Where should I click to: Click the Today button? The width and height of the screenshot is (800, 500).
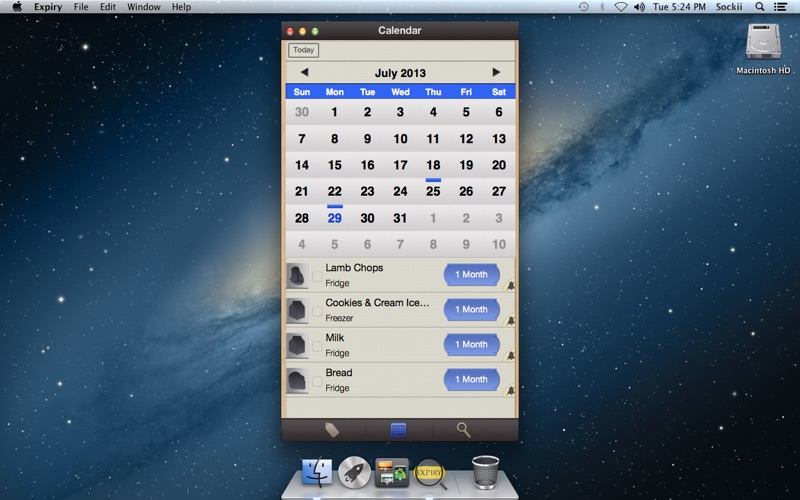click(x=304, y=50)
